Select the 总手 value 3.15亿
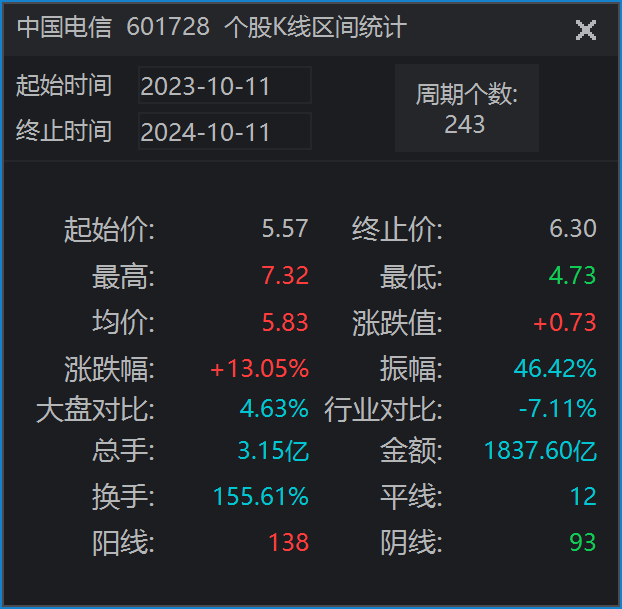The width and height of the screenshot is (622, 609). (273, 451)
